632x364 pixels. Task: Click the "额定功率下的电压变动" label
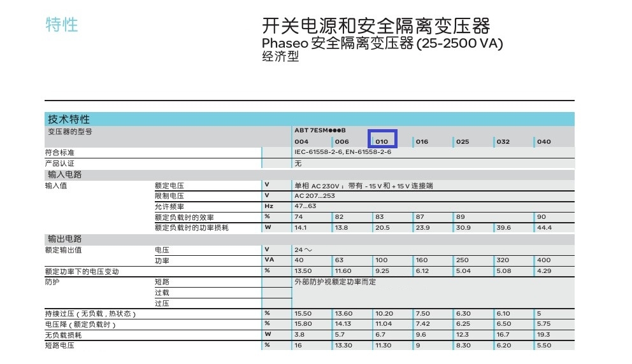pos(82,271)
